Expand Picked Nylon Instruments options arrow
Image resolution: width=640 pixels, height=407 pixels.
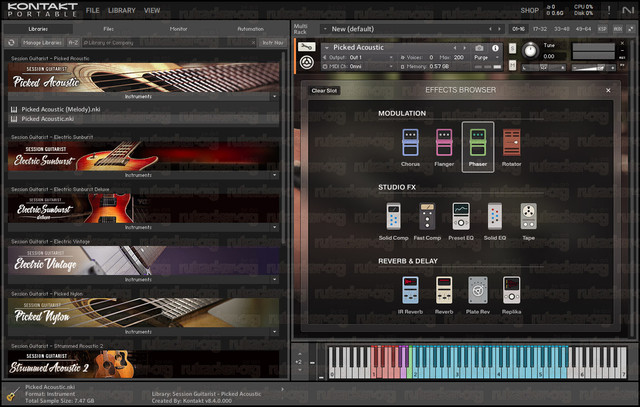(x=274, y=332)
